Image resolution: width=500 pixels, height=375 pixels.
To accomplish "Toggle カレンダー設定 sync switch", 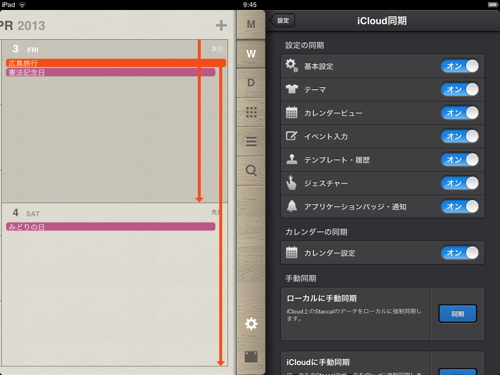I will point(460,253).
